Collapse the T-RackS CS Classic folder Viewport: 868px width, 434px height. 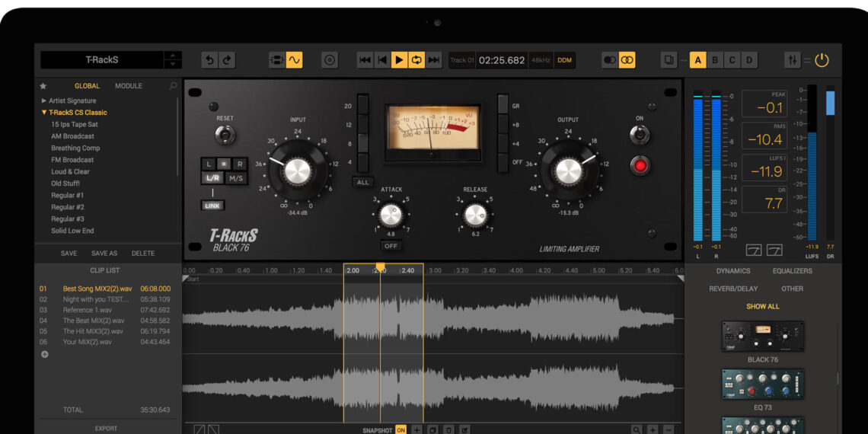coord(44,113)
